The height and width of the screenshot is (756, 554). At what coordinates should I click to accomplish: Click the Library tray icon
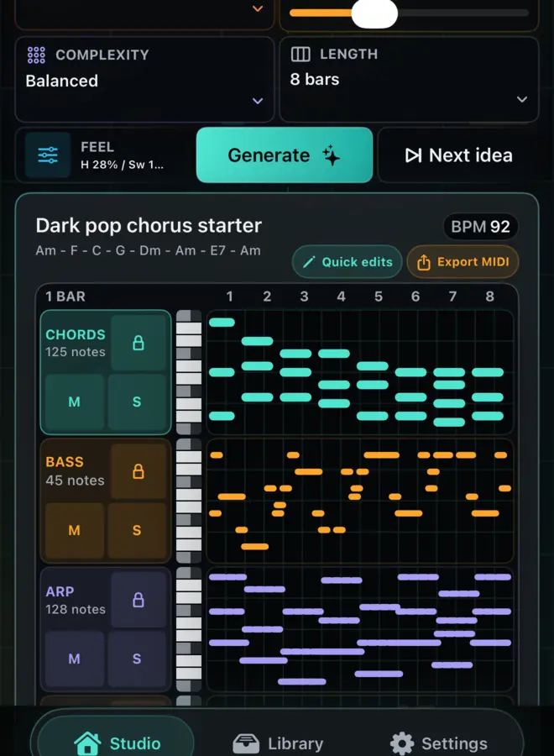coord(246,743)
